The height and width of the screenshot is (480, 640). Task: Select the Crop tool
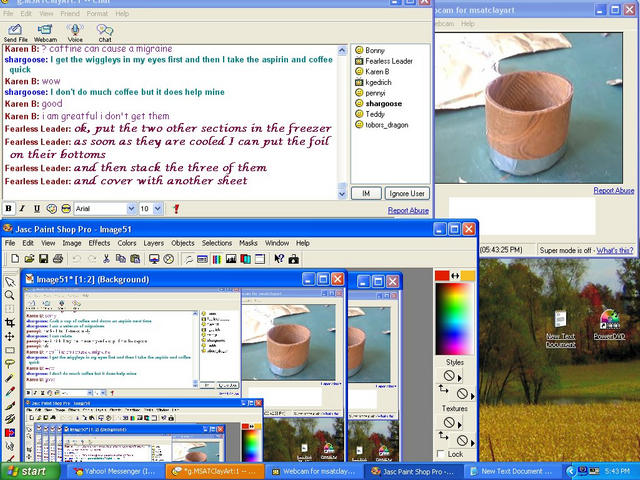point(9,323)
